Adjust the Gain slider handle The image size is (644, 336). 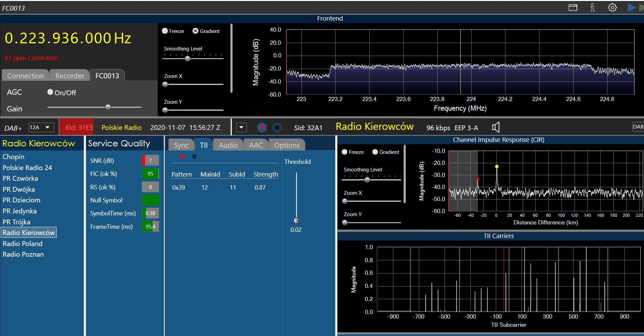coord(108,107)
